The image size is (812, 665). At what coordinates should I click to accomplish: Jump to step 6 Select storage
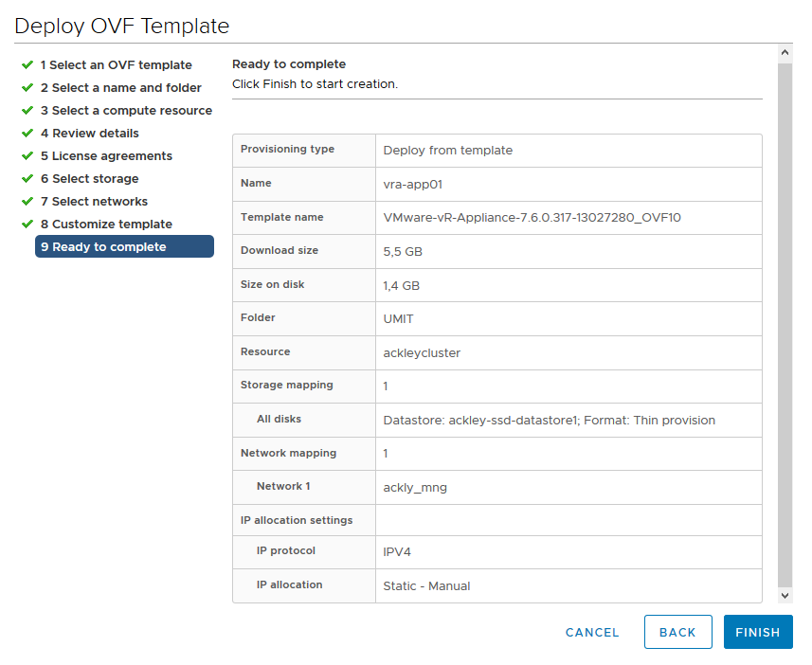[90, 179]
